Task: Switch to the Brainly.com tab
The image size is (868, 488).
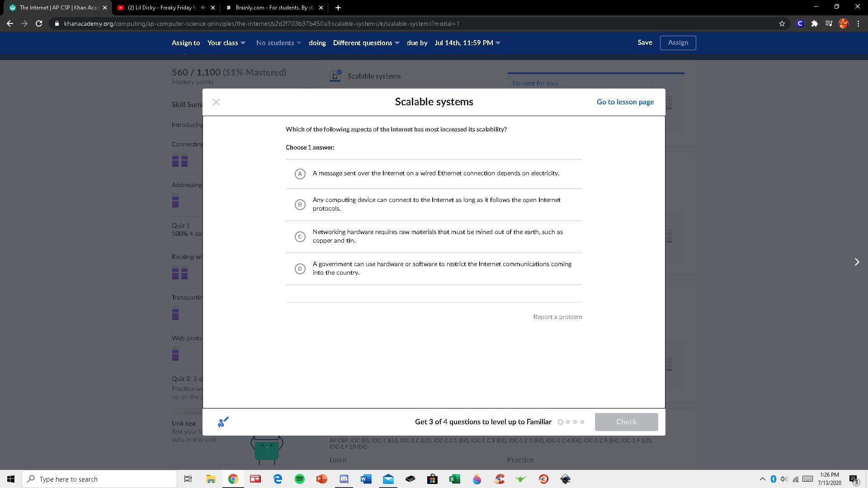Action: (274, 8)
